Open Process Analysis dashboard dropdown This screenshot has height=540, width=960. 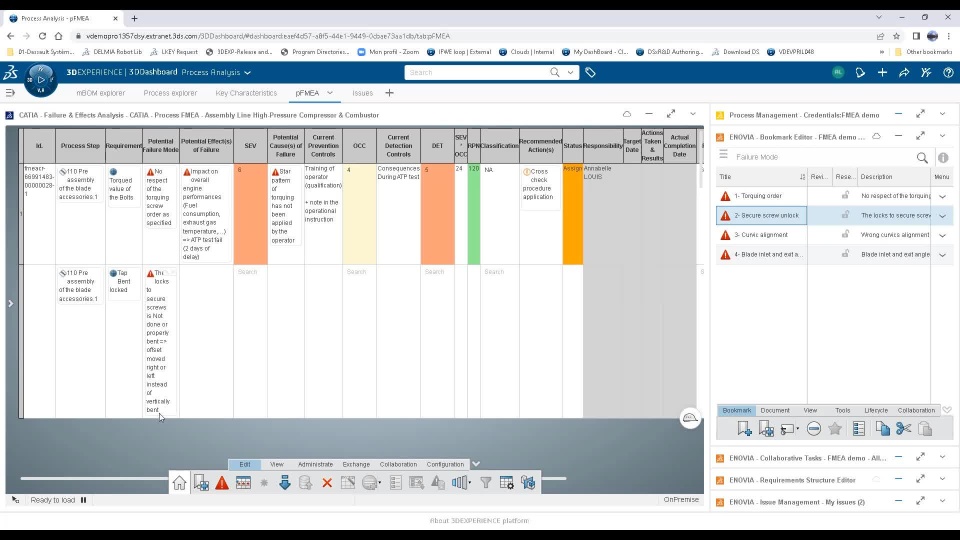coord(247,73)
